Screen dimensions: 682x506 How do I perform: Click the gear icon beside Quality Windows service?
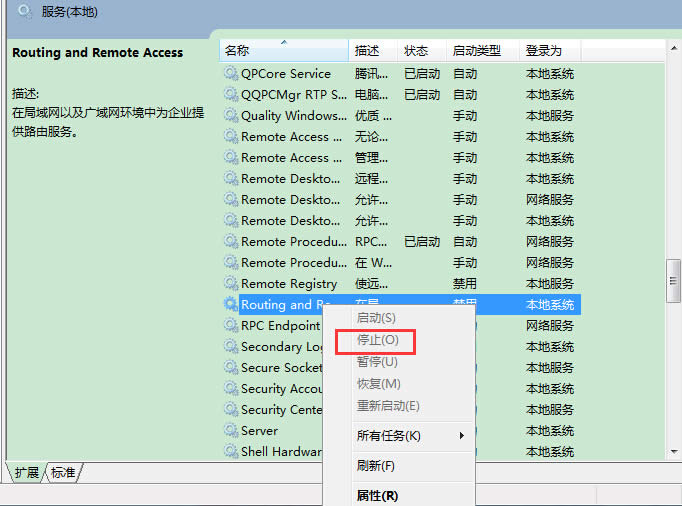[x=231, y=116]
